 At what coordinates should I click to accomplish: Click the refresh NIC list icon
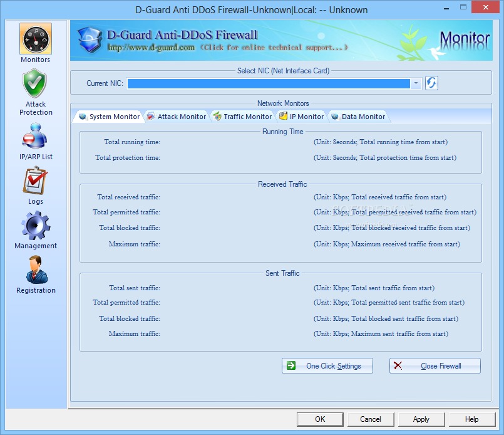[431, 83]
